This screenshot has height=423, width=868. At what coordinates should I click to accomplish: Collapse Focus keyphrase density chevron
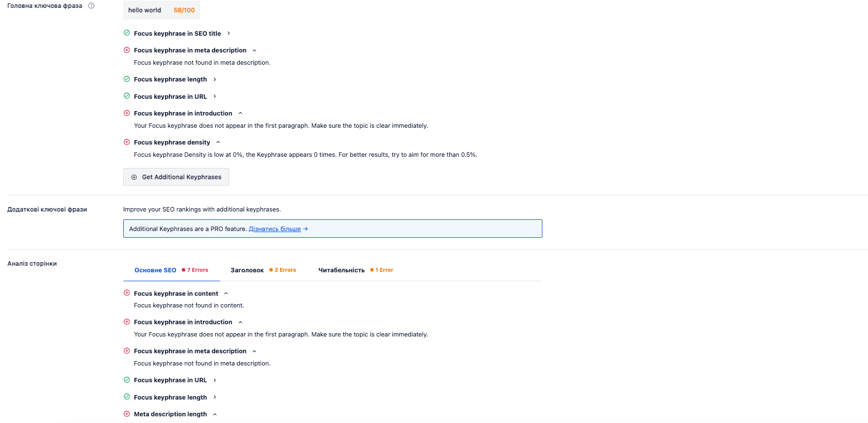tap(218, 142)
